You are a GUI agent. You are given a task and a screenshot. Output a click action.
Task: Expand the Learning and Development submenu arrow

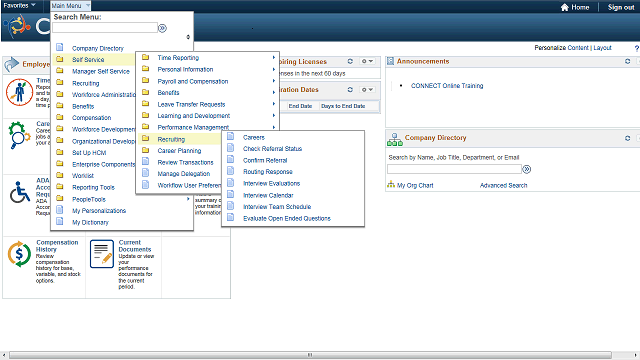[274, 116]
